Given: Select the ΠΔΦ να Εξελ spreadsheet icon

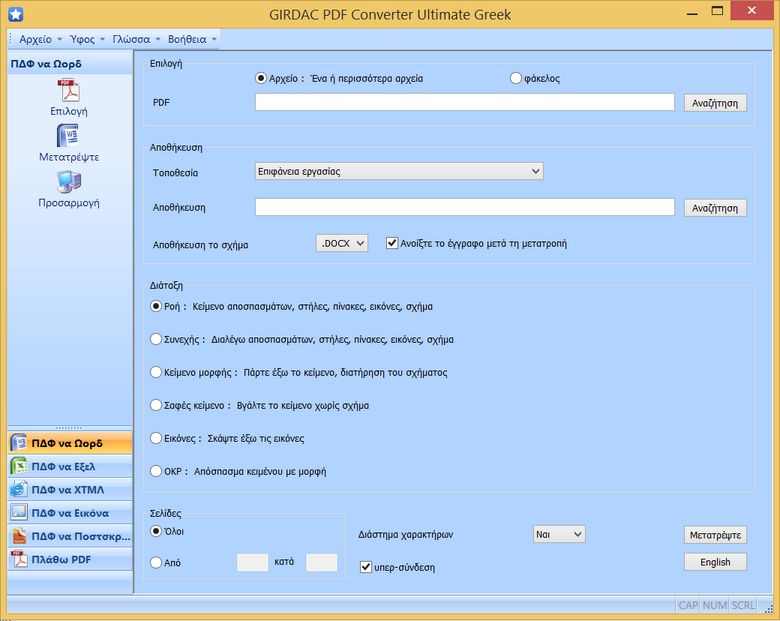Looking at the screenshot, I should 18,466.
